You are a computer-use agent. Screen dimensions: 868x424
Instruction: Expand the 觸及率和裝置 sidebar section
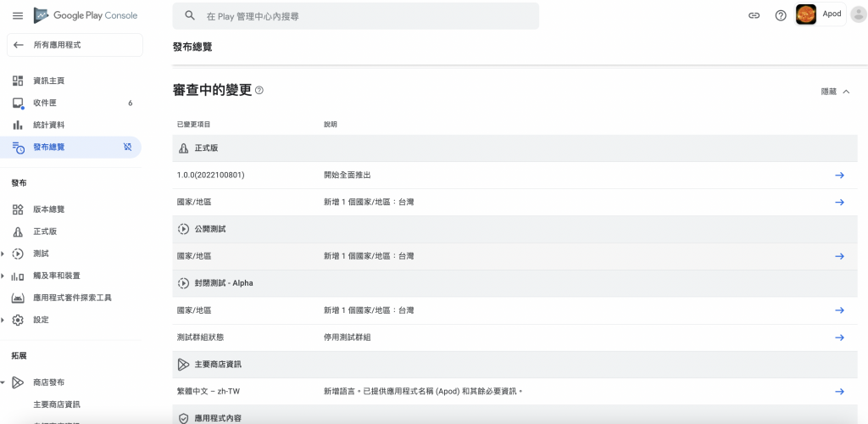(x=3, y=276)
